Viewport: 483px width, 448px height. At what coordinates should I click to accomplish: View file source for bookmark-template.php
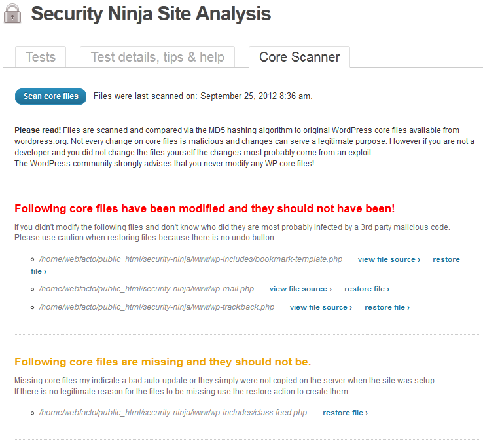(389, 259)
